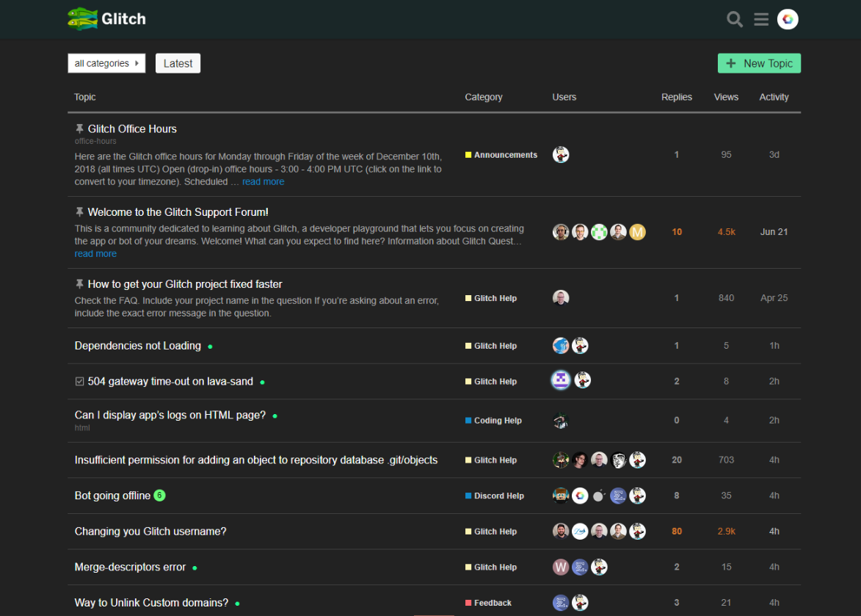The image size is (861, 616).
Task: Open the Coding Help category badge
Action: pyautogui.click(x=493, y=421)
